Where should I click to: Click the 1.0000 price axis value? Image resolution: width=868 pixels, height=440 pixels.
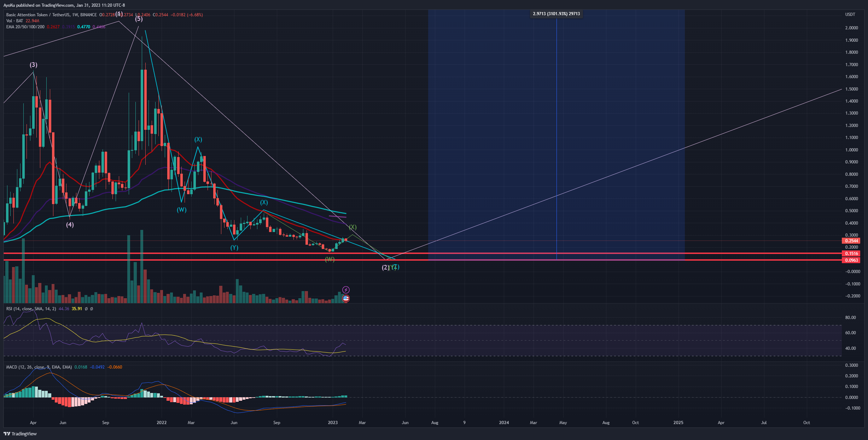coord(851,150)
